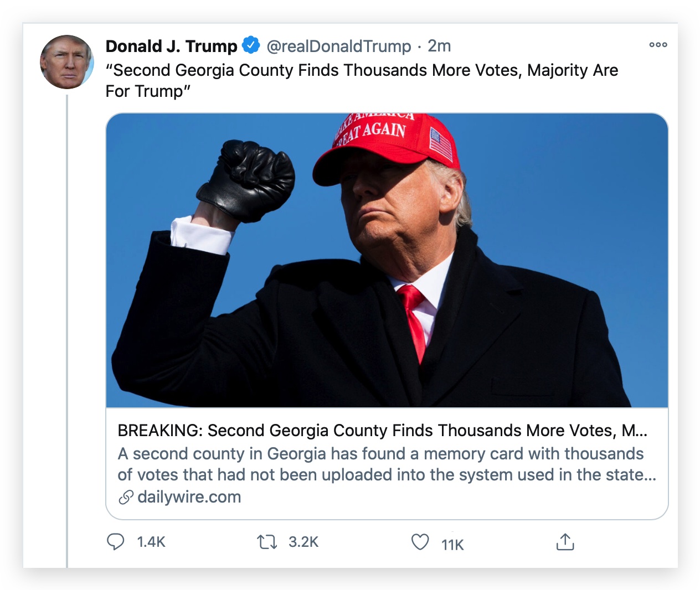Click the reply speech bubble icon
This screenshot has width=700, height=590.
click(x=115, y=541)
